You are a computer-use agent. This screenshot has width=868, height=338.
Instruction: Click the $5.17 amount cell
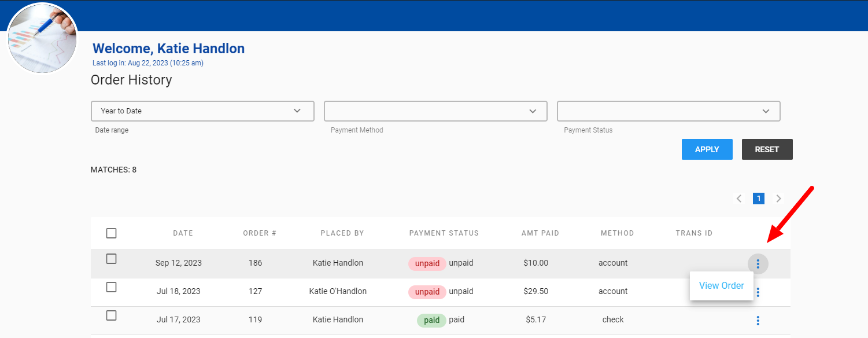pos(535,319)
